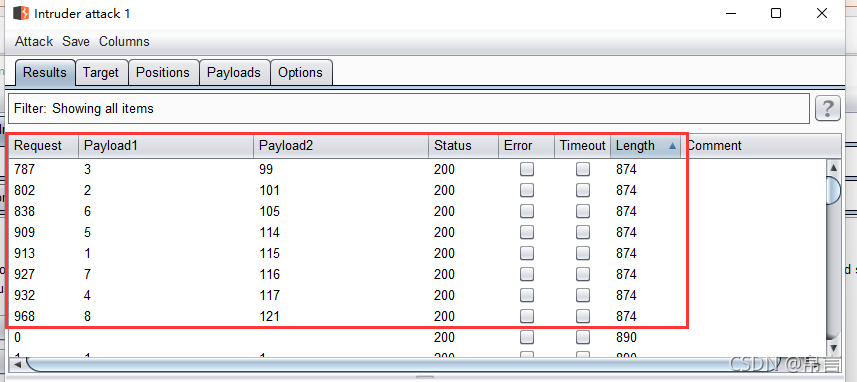Toggle Timeout checkbox for request 968
Image resolution: width=857 pixels, height=382 pixels.
583,316
